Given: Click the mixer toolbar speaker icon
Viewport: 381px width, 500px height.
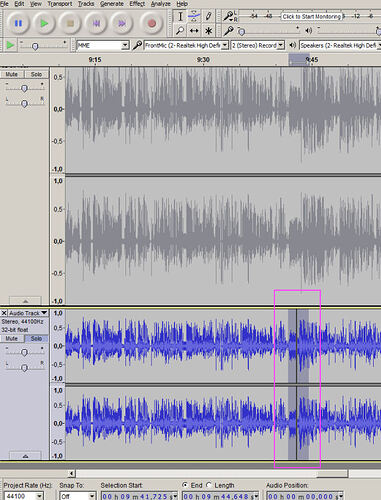Looking at the screenshot, I should (309, 31).
